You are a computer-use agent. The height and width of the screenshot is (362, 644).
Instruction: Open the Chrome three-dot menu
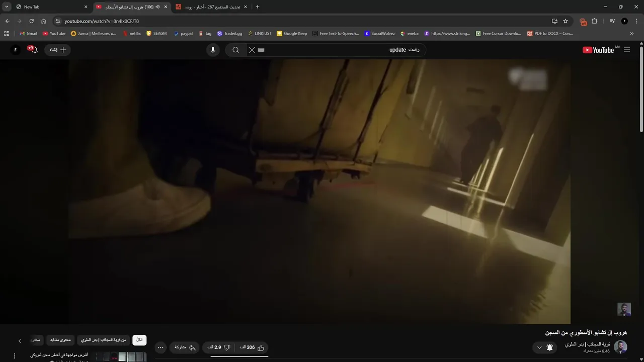(636, 21)
